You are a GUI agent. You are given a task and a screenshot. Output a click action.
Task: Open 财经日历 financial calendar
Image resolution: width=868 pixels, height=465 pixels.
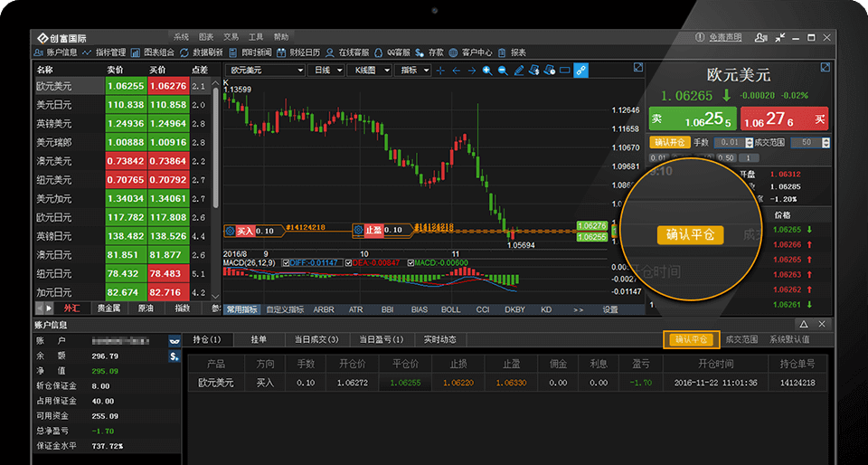298,52
